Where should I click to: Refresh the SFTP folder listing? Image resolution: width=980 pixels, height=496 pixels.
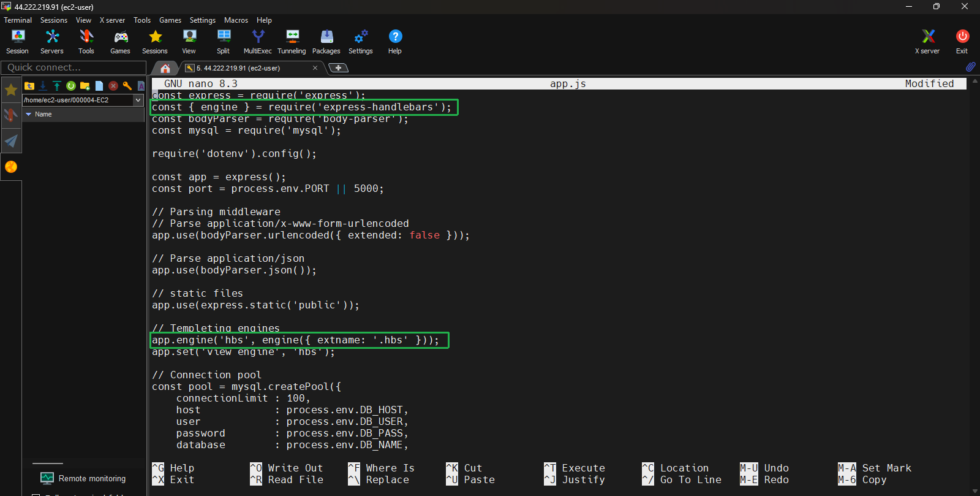coord(71,86)
